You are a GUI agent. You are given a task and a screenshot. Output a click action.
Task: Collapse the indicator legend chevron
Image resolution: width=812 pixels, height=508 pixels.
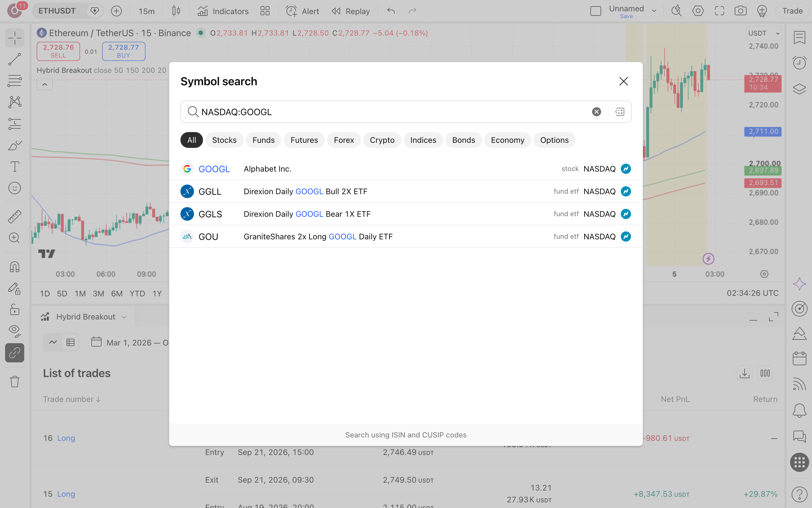(x=45, y=84)
